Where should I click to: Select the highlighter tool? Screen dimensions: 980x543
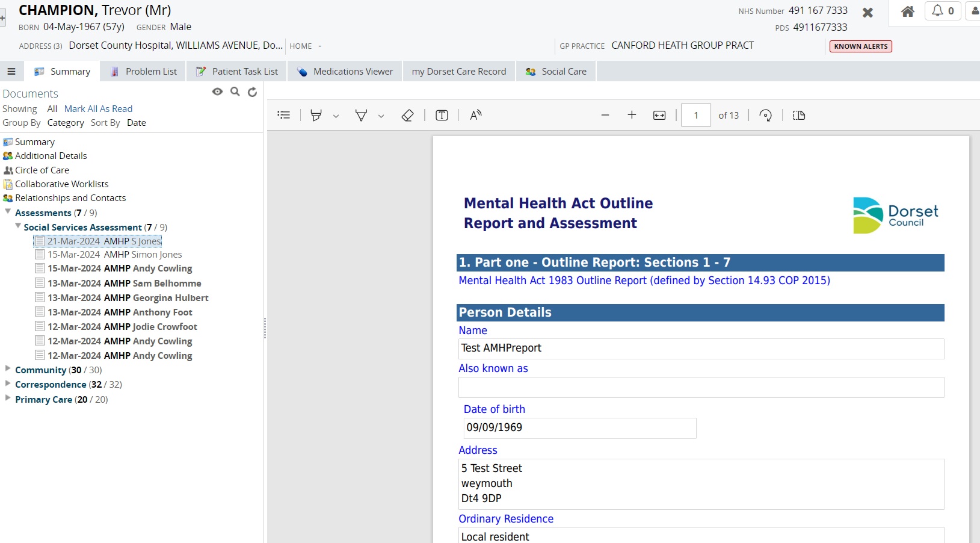coord(316,115)
